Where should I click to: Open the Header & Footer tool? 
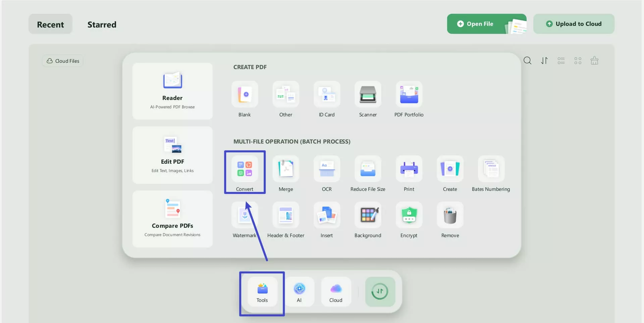[285, 218]
